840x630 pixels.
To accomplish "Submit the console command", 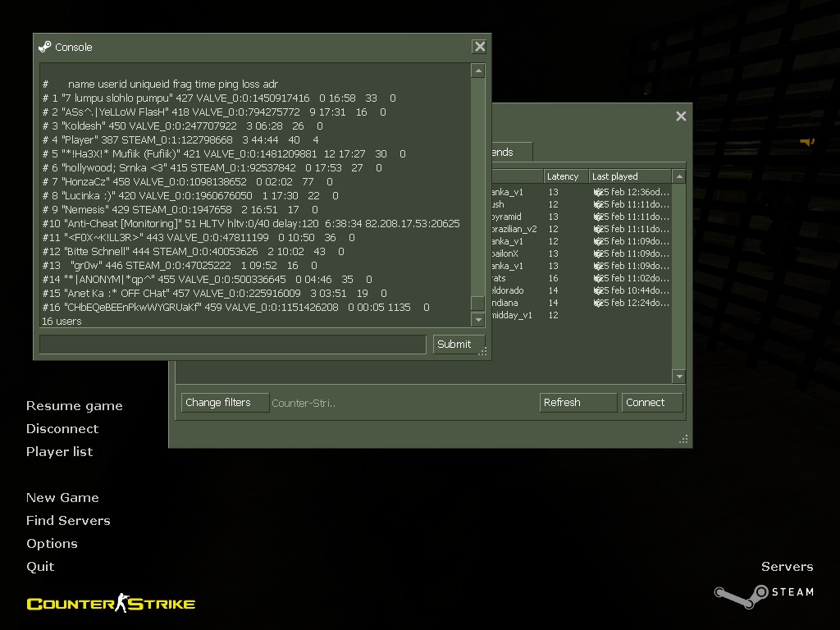I will click(459, 345).
